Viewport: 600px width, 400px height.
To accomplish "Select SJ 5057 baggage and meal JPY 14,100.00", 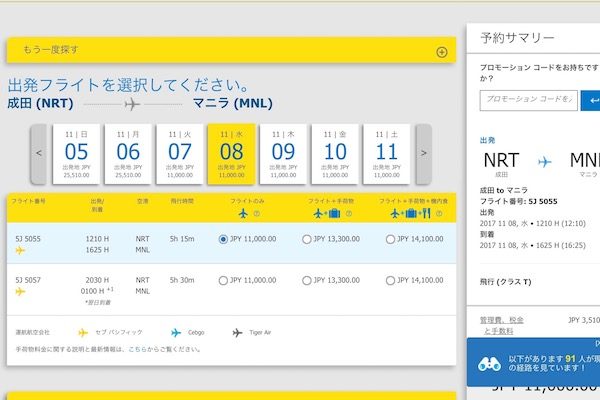I will tap(390, 281).
